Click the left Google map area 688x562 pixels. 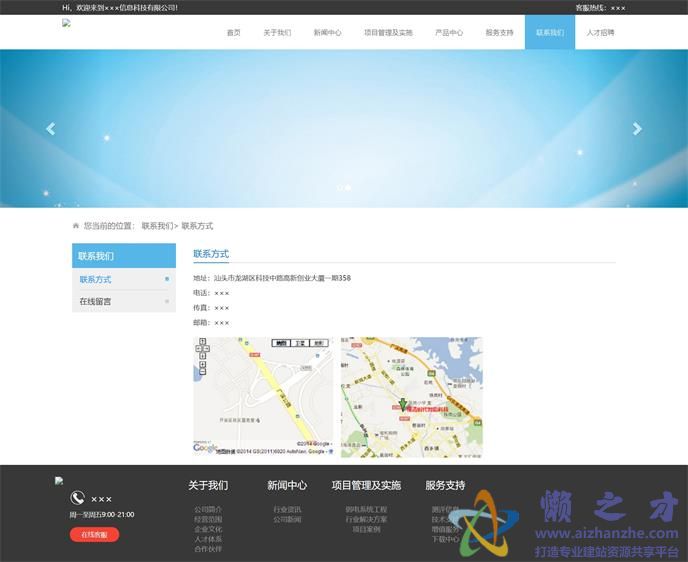tap(263, 396)
